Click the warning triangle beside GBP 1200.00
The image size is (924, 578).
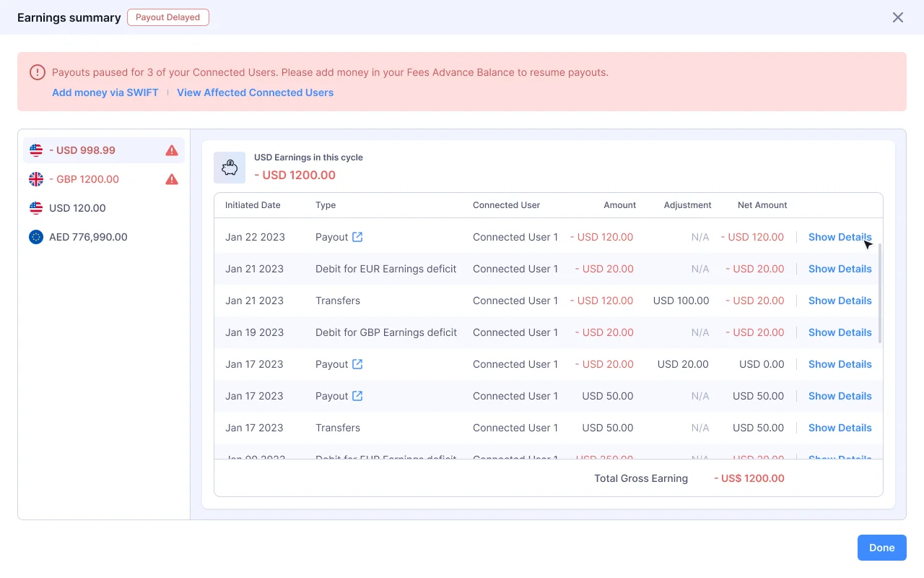[x=171, y=179]
